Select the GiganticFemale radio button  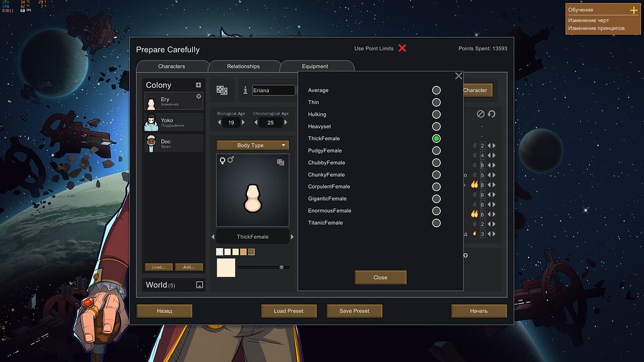pyautogui.click(x=436, y=198)
